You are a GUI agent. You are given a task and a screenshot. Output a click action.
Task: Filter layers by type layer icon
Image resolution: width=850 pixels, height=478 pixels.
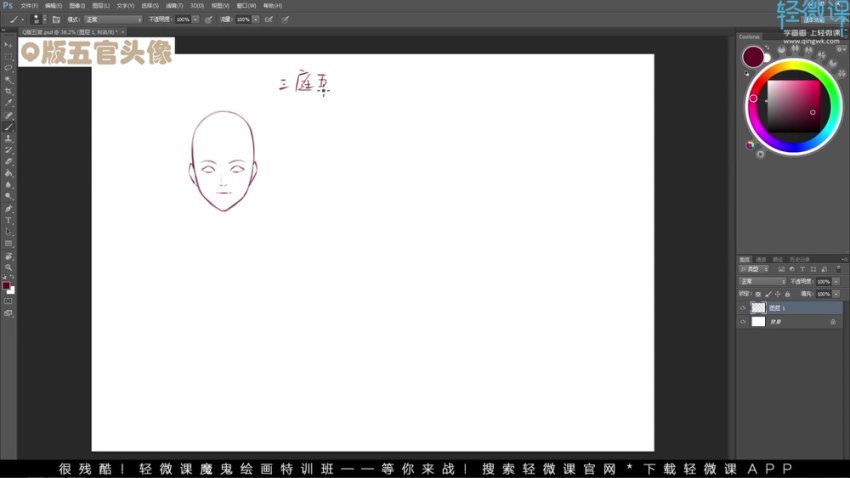(802, 269)
